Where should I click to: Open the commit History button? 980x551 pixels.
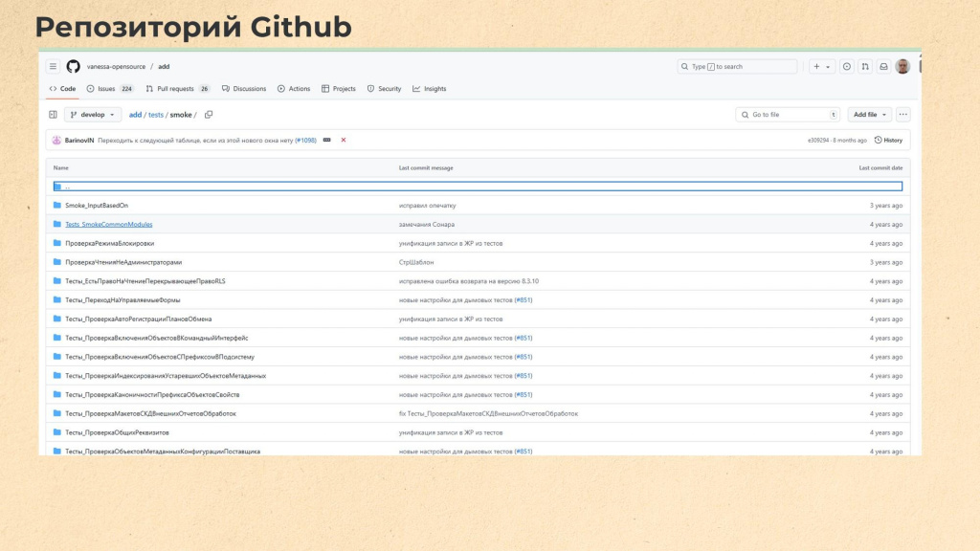click(889, 140)
